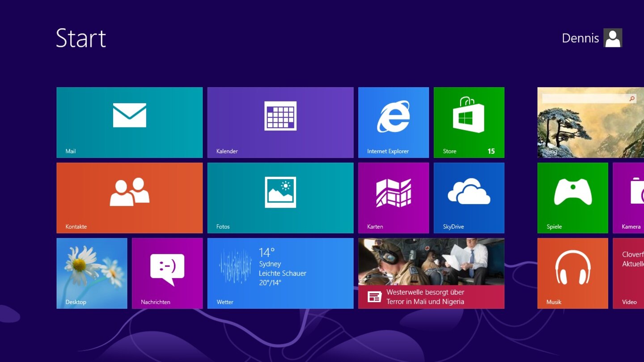Click the 'Spiele' tile label
This screenshot has width=644, height=362.
click(x=554, y=227)
